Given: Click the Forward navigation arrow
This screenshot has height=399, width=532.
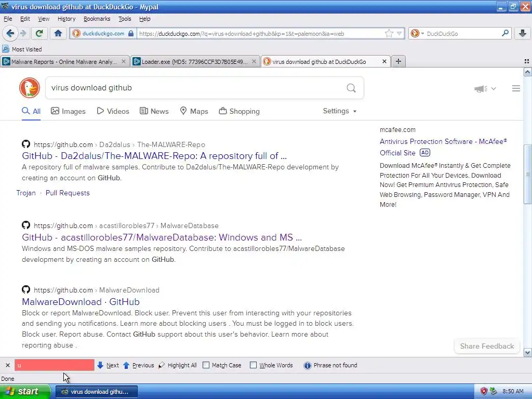Looking at the screenshot, I should tap(23, 33).
